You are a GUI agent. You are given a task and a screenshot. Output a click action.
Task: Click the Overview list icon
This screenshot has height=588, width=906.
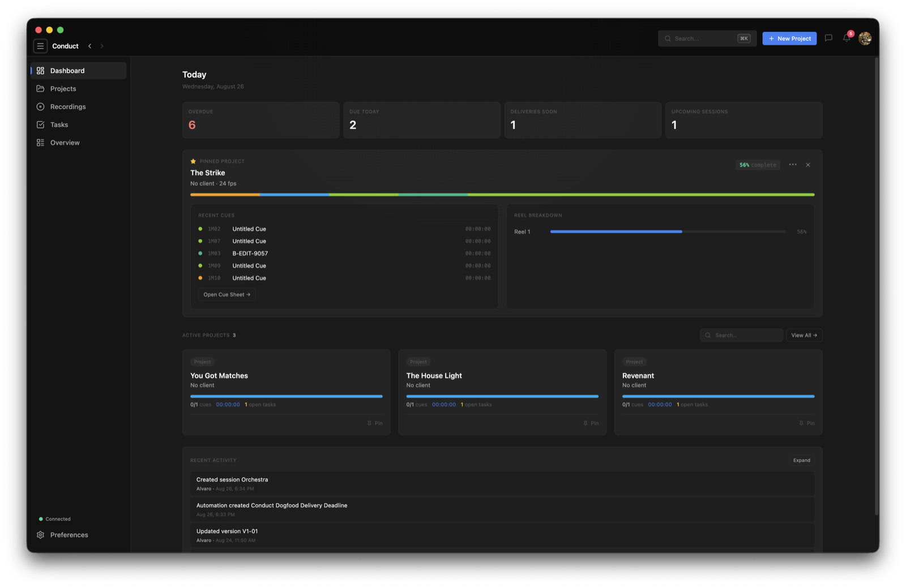(40, 143)
